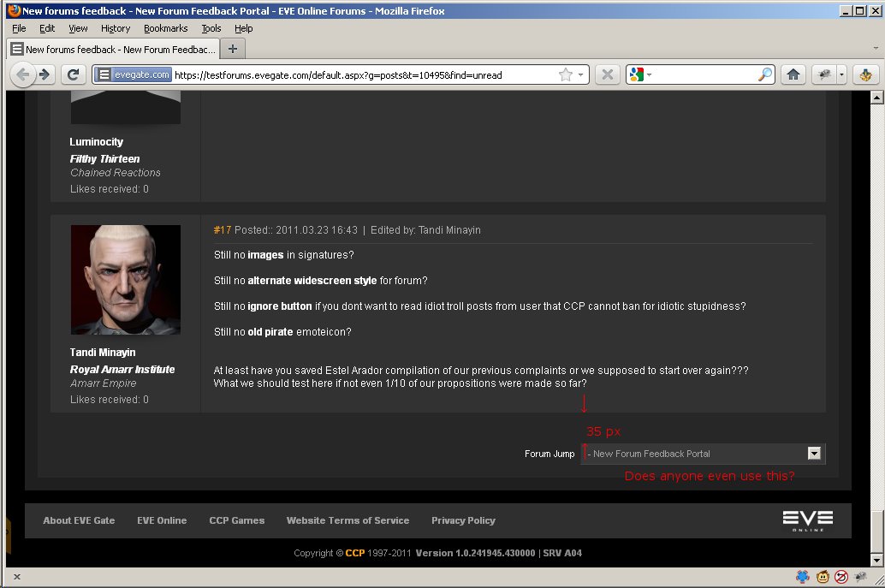Open a new tab with the plus button

click(x=233, y=49)
